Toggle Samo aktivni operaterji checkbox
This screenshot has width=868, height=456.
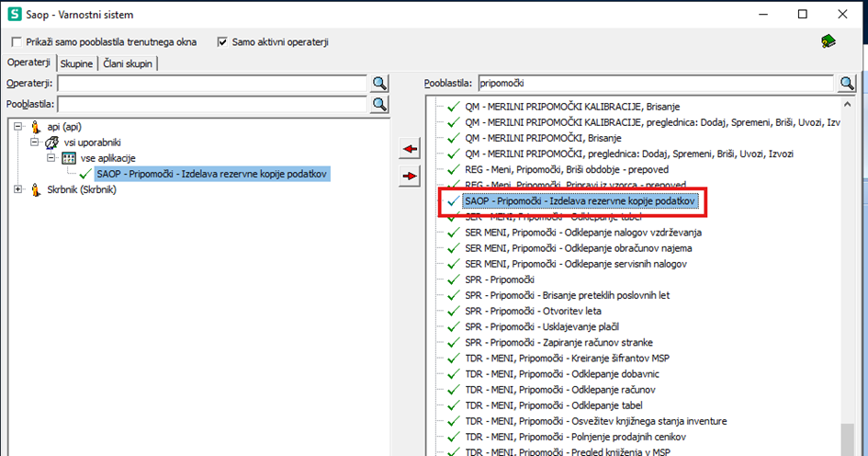(222, 42)
